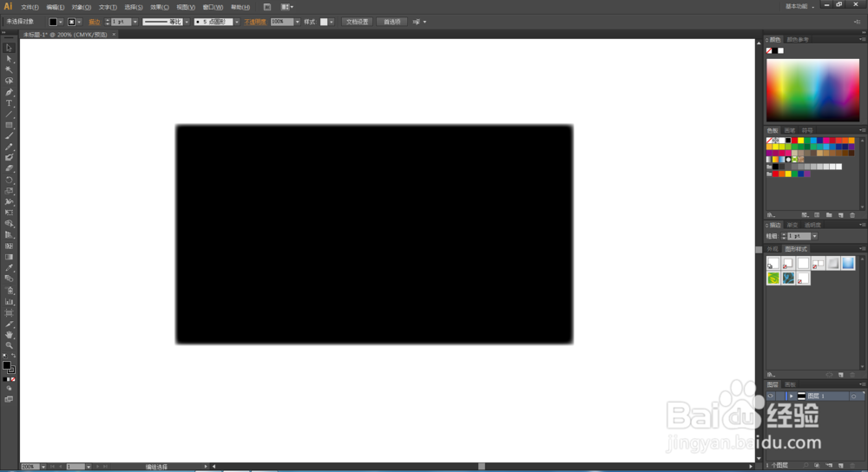Switch to the 画笔 tab

coord(789,131)
